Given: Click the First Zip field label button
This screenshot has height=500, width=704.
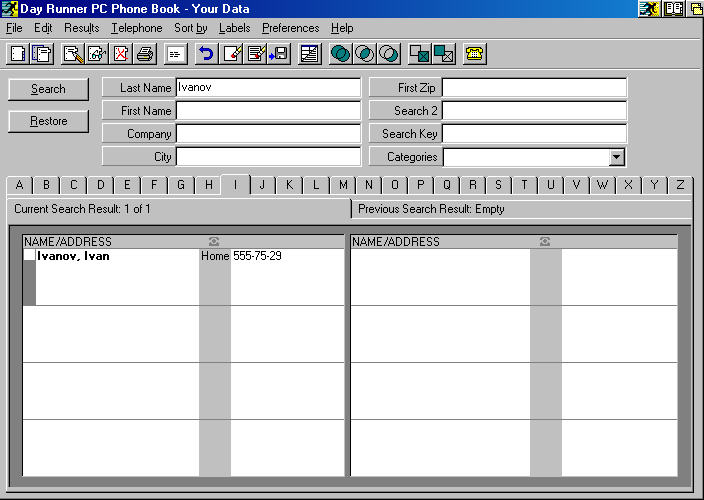Looking at the screenshot, I should 405,88.
